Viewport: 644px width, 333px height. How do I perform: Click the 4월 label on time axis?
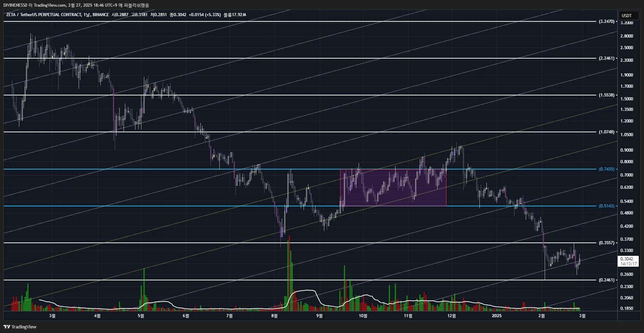pyautogui.click(x=97, y=316)
